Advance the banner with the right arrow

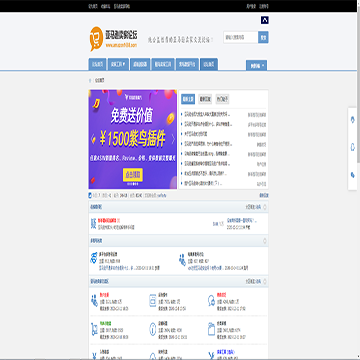pos(173,139)
